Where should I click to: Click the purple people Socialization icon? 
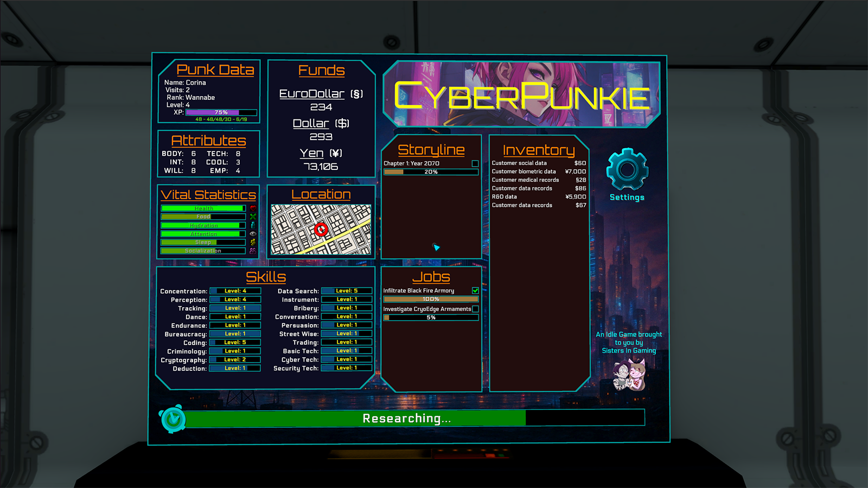tap(253, 251)
